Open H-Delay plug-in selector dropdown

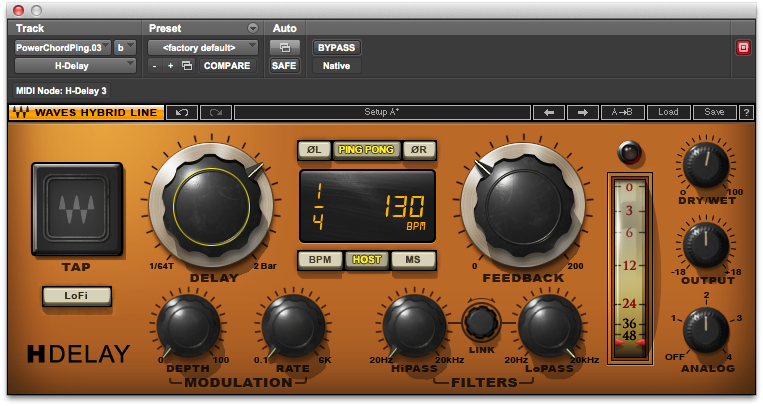point(75,66)
